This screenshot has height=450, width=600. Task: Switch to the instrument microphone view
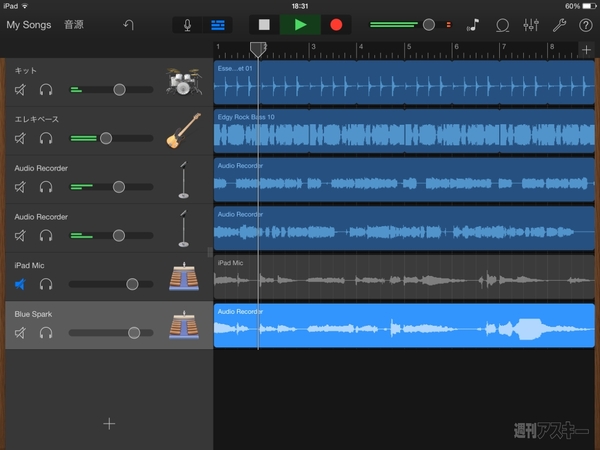click(187, 24)
